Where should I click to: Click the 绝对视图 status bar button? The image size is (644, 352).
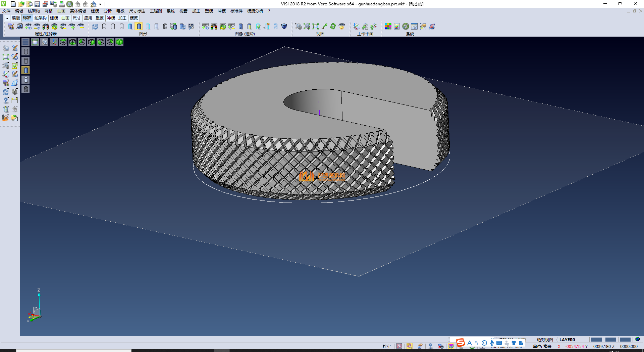(545, 340)
